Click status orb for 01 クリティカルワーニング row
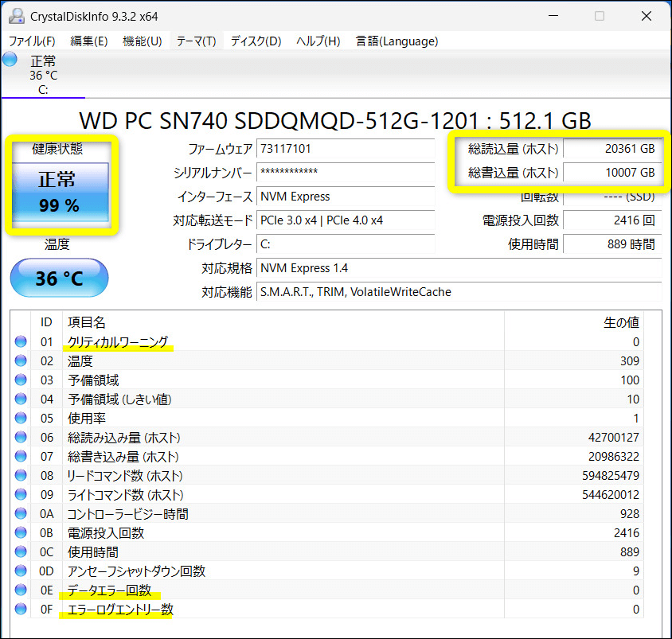The height and width of the screenshot is (639, 672). point(21,341)
